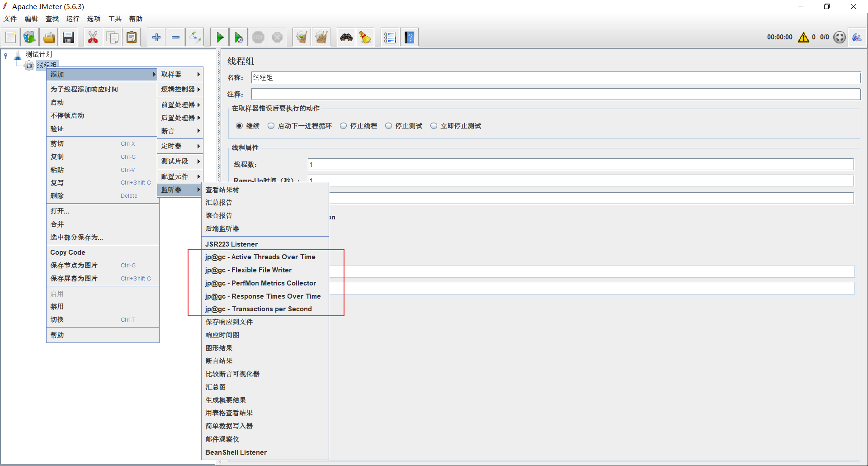Click the Stop test icon
This screenshot has width=868, height=466.
pos(258,37)
